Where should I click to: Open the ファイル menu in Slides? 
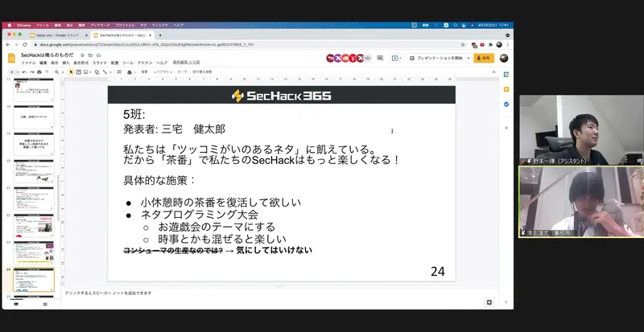(x=28, y=63)
